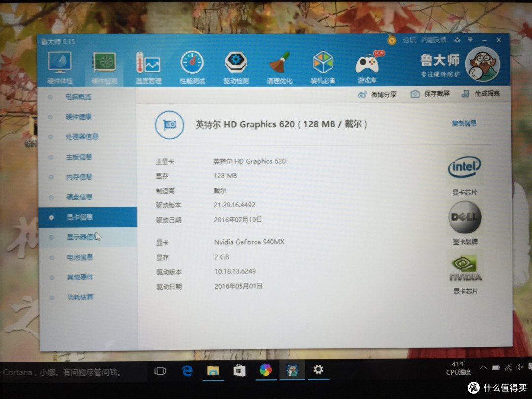532x399 pixels.
Task: Click the Lu Dashi mascot avatar
Action: [x=482, y=64]
